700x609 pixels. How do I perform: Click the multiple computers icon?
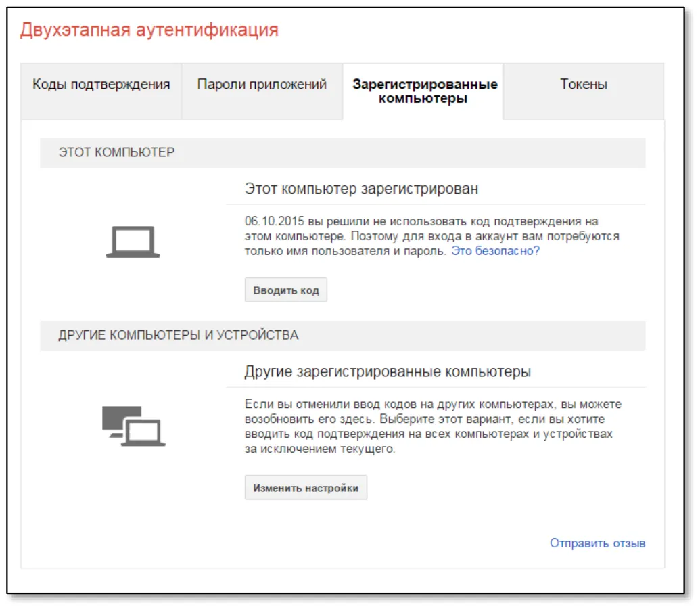tap(133, 426)
